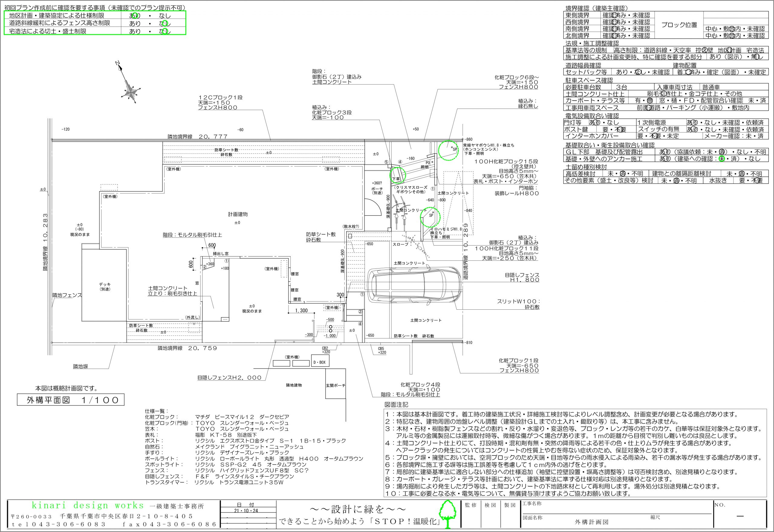
Task: Click the 化粧ブロック4段 callout
Action: [x=411, y=389]
